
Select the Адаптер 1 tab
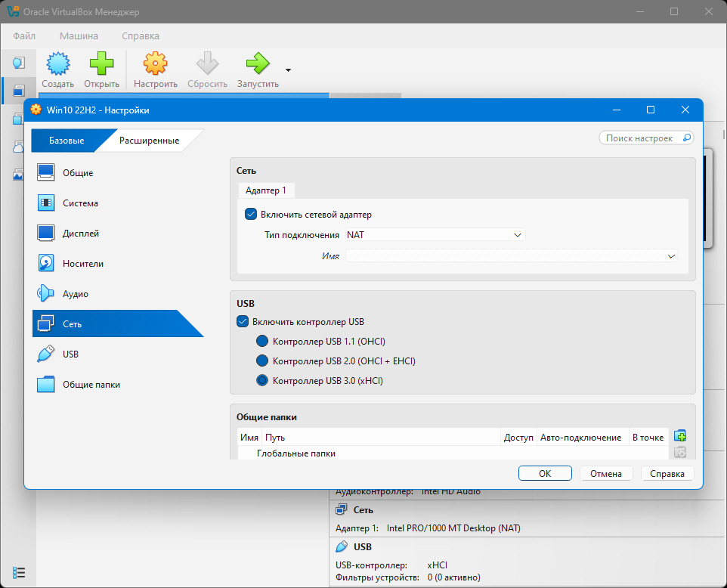266,190
